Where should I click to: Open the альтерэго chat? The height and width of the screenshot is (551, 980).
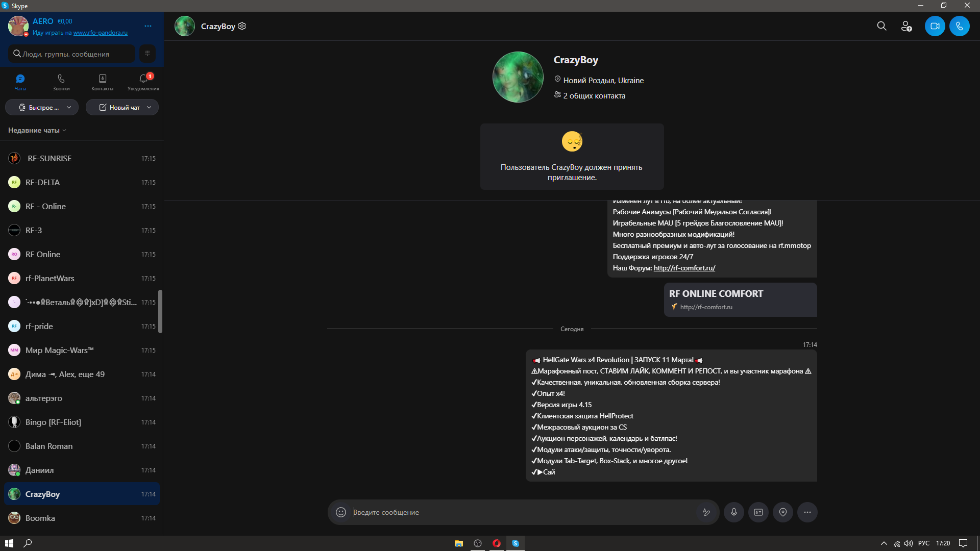coord(82,398)
